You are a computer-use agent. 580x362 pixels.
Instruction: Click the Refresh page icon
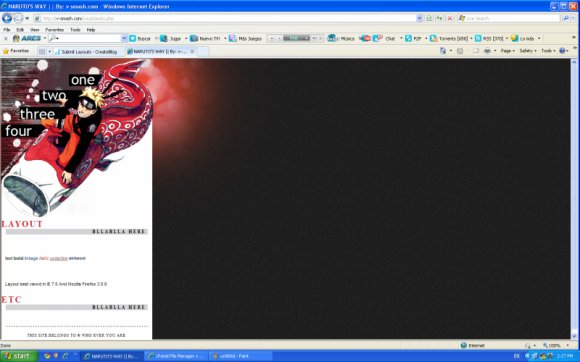coord(439,18)
